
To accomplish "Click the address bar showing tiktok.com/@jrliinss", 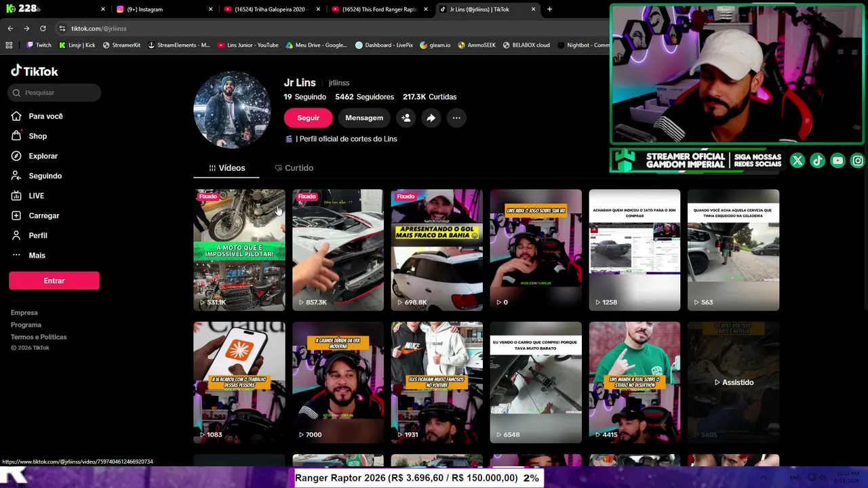I will [x=332, y=28].
